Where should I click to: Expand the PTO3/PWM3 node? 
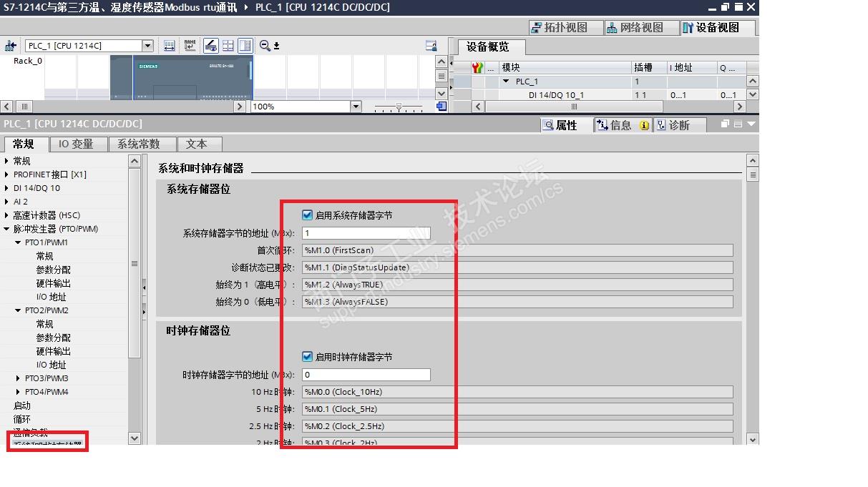click(19, 378)
